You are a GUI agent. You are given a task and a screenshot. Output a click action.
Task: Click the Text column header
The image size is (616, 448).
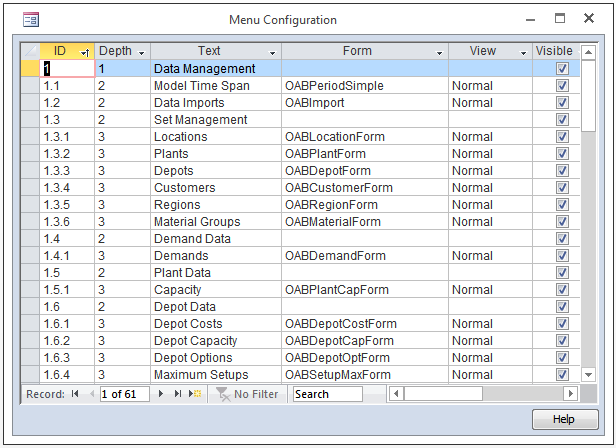[x=209, y=51]
